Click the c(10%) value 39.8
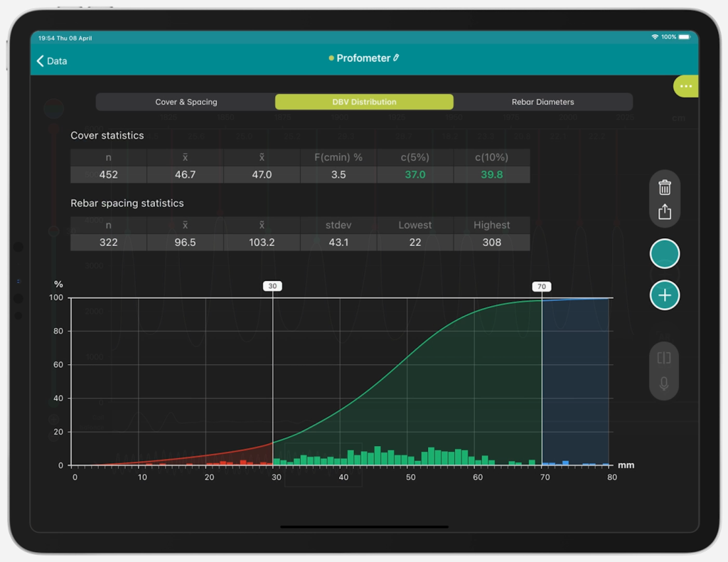728x562 pixels. 492,174
